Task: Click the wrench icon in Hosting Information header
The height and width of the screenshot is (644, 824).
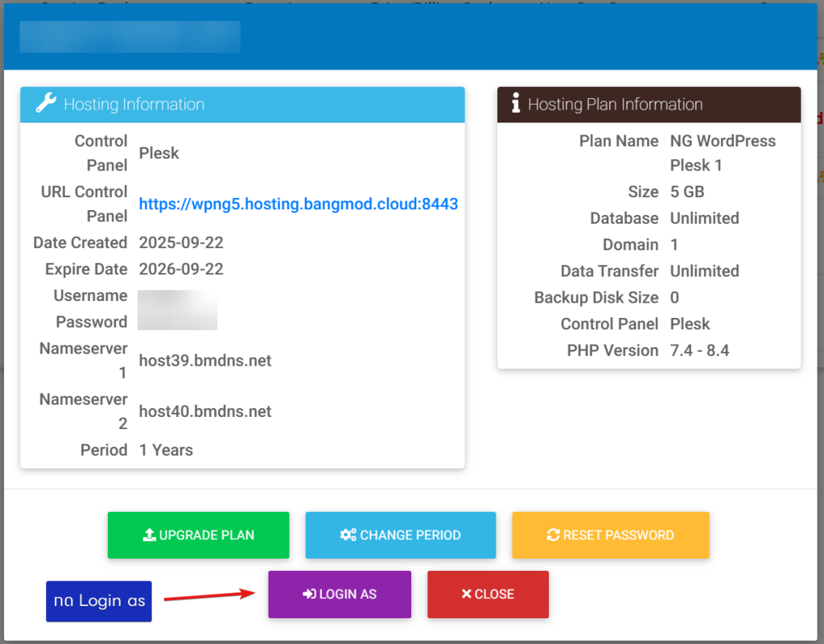Action: click(47, 104)
